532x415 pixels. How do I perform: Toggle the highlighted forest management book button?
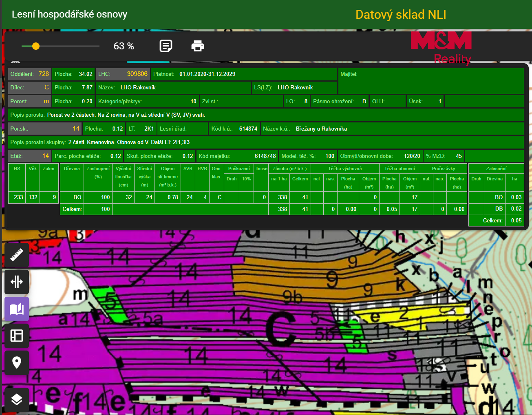click(17, 309)
